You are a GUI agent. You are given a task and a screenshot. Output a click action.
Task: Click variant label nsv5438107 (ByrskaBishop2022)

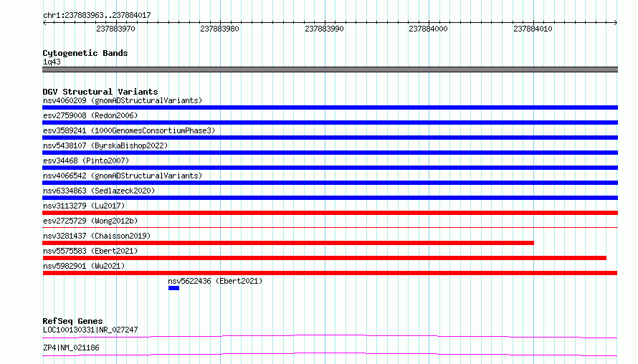[x=105, y=145]
